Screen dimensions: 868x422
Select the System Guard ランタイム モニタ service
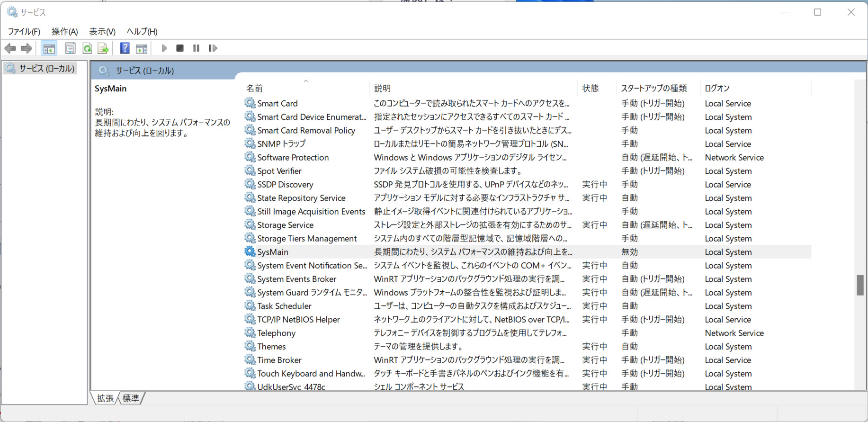[312, 292]
